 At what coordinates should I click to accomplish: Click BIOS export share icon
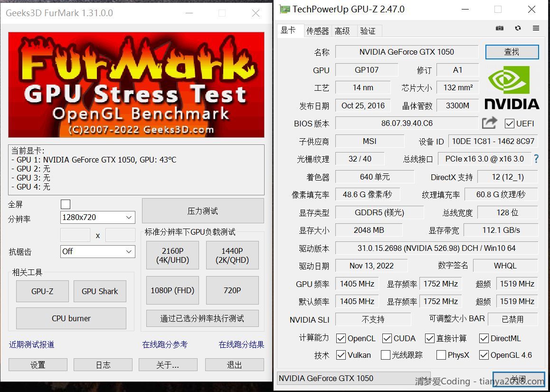click(x=490, y=123)
